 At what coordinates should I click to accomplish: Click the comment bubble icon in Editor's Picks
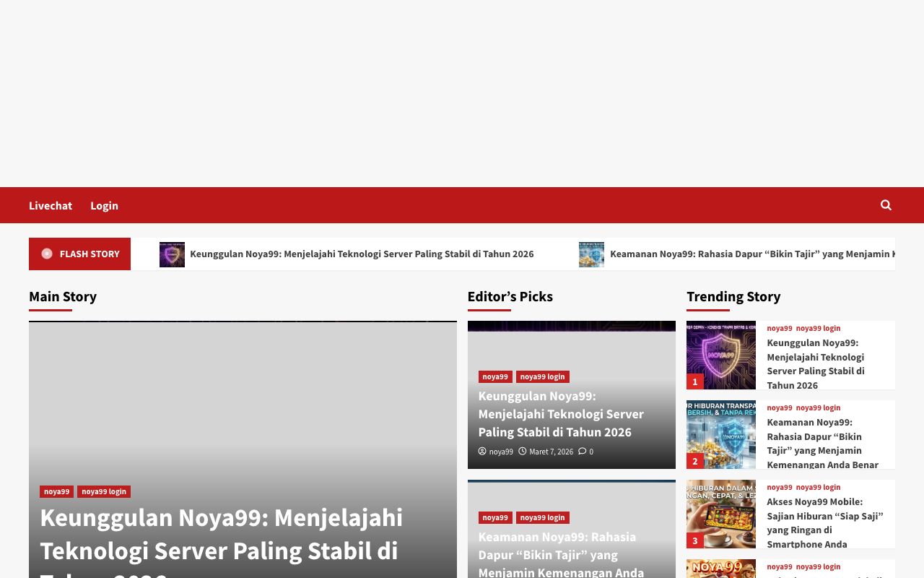(582, 452)
